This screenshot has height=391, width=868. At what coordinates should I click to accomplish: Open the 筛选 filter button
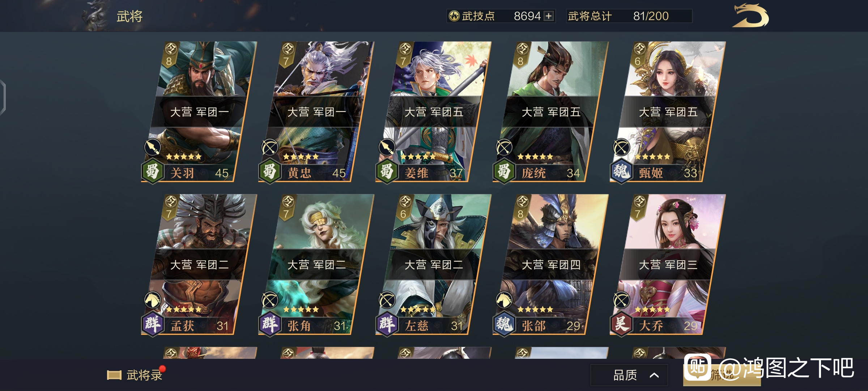click(x=722, y=375)
